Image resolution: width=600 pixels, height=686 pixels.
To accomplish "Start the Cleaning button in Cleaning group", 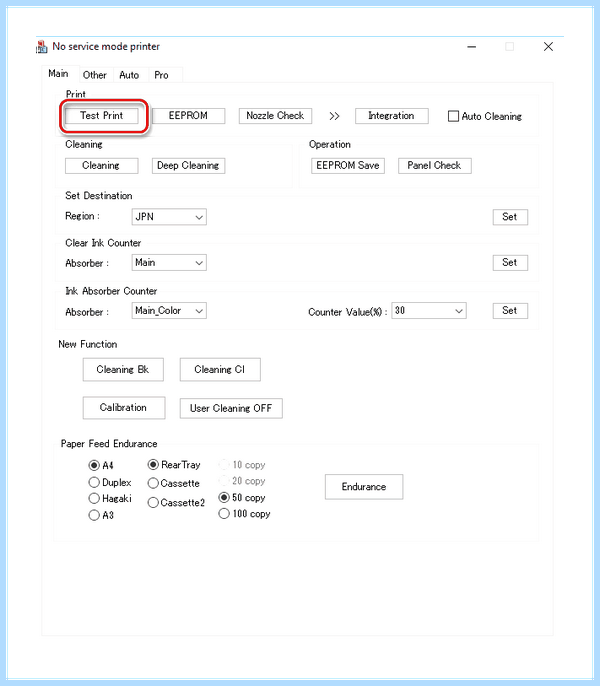I will (x=102, y=165).
